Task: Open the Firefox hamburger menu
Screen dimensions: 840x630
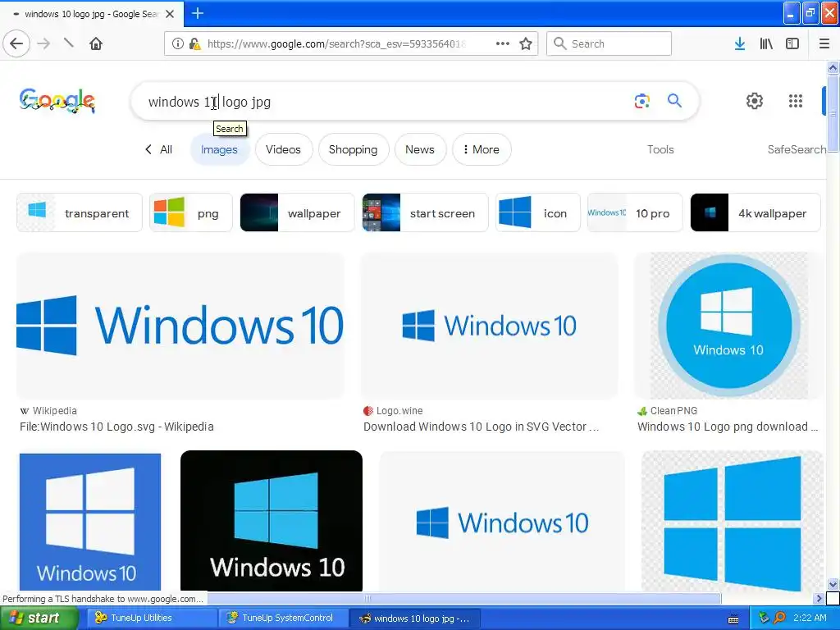Action: click(824, 43)
